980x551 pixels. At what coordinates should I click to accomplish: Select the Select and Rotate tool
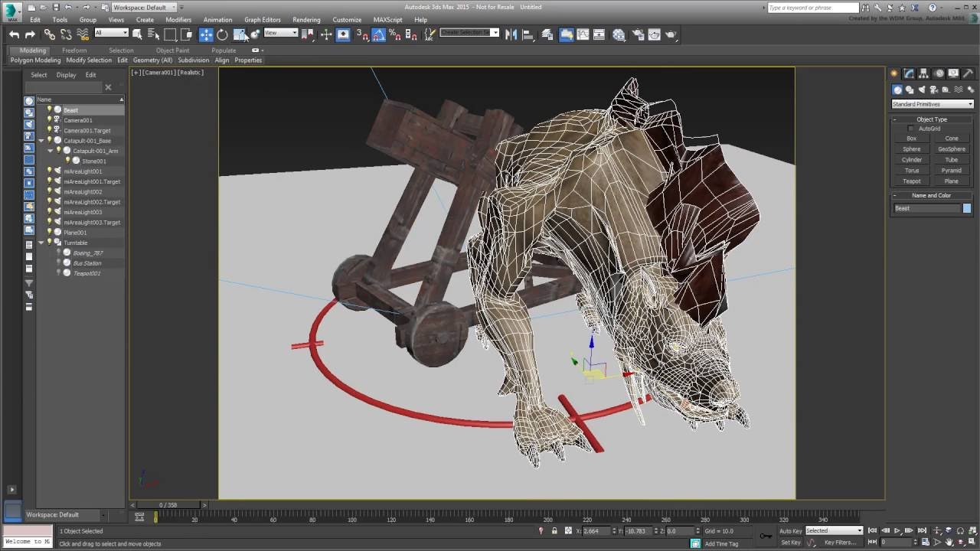pyautogui.click(x=222, y=34)
